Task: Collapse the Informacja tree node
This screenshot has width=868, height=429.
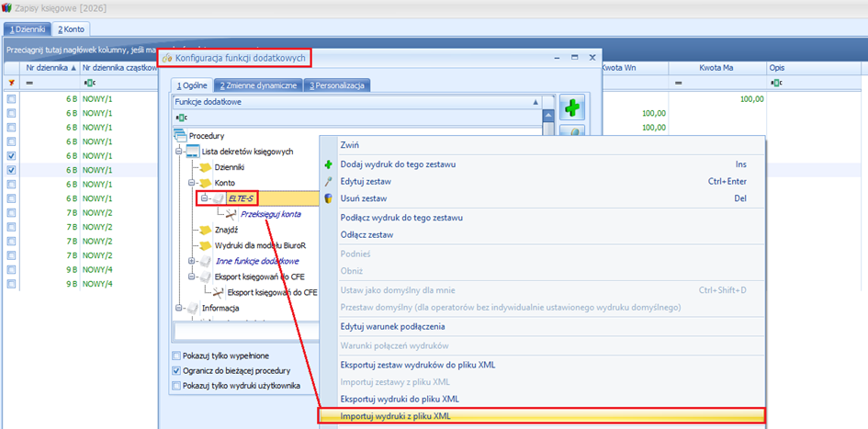Action: click(x=178, y=308)
